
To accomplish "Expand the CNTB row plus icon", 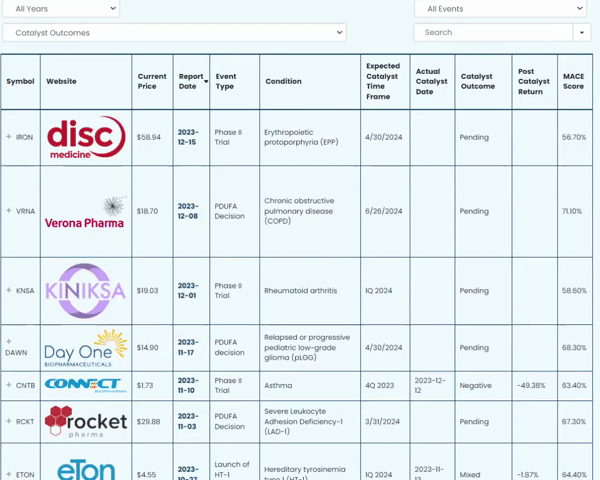I will (x=9, y=385).
